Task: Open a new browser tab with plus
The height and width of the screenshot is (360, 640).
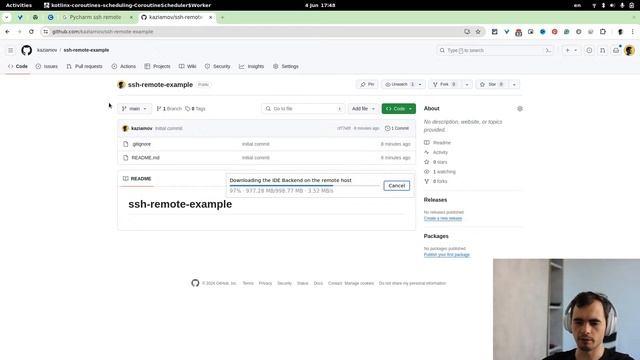Action: click(x=222, y=17)
